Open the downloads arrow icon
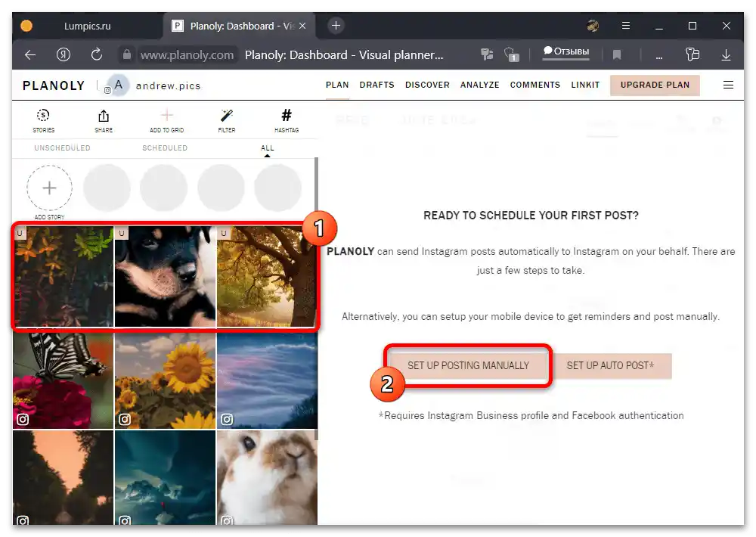756x537 pixels. [726, 55]
